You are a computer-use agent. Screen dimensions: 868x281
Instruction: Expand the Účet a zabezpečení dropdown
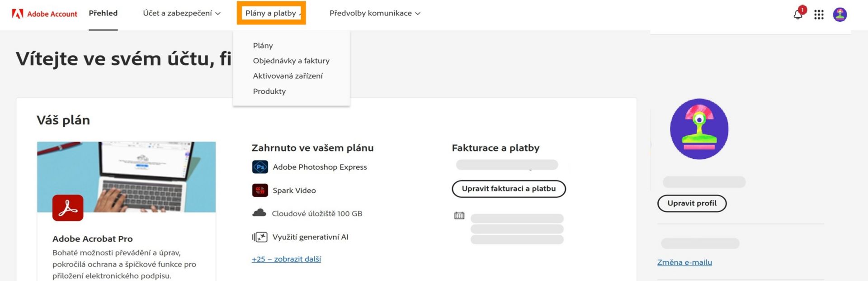pos(182,13)
